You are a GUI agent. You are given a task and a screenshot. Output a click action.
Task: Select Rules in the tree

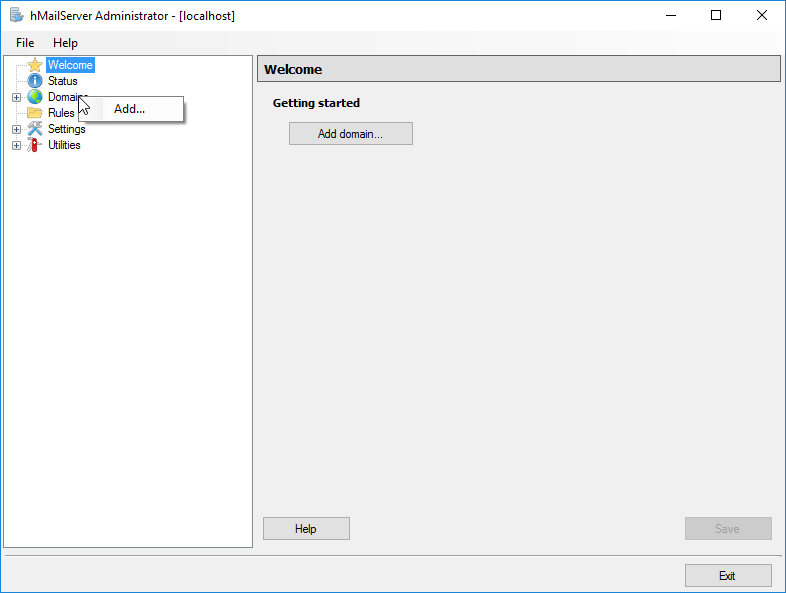pyautogui.click(x=61, y=113)
